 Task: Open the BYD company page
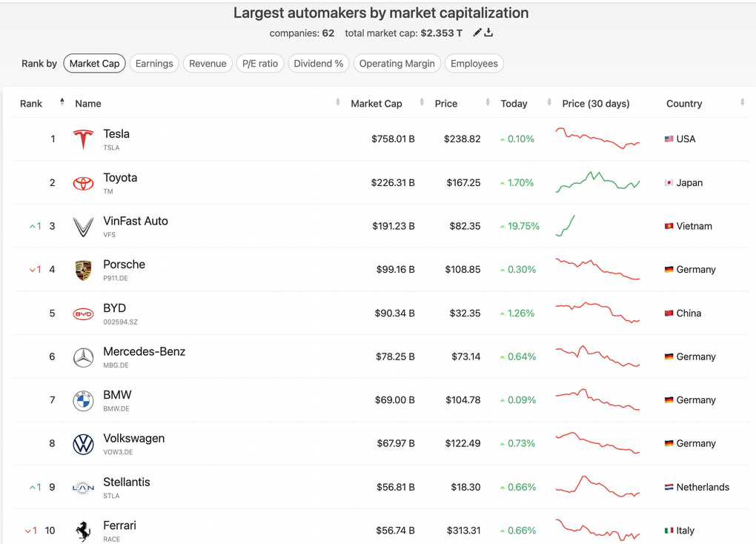(114, 308)
